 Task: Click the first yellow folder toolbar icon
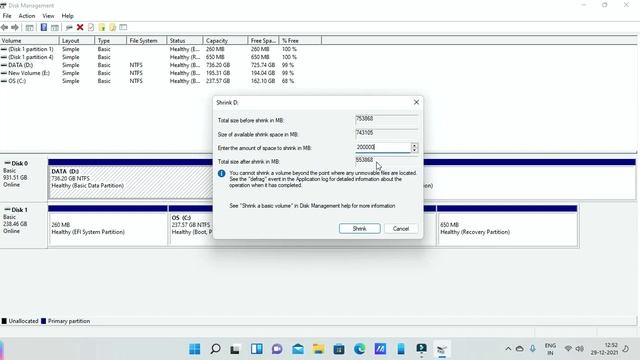102,27
